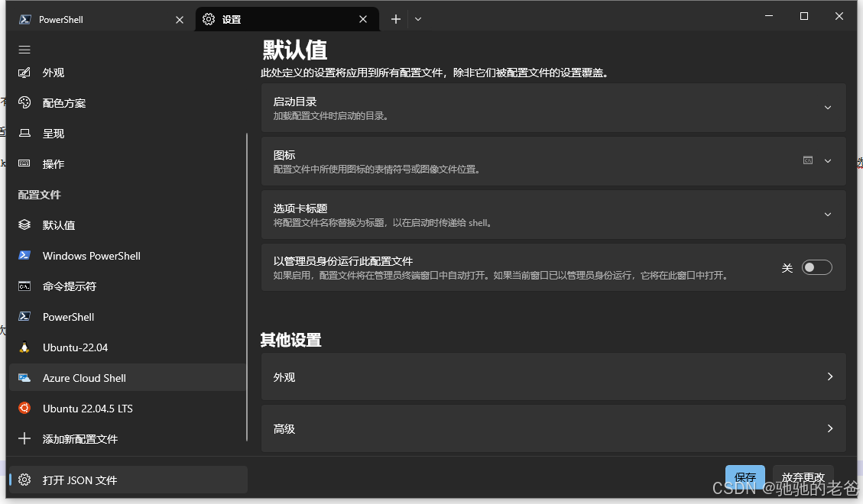Click the 保存 button
This screenshot has width=863, height=504.
tap(745, 477)
